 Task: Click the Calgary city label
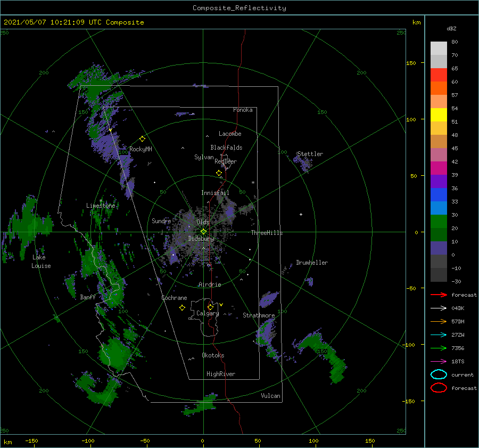pos(208,313)
